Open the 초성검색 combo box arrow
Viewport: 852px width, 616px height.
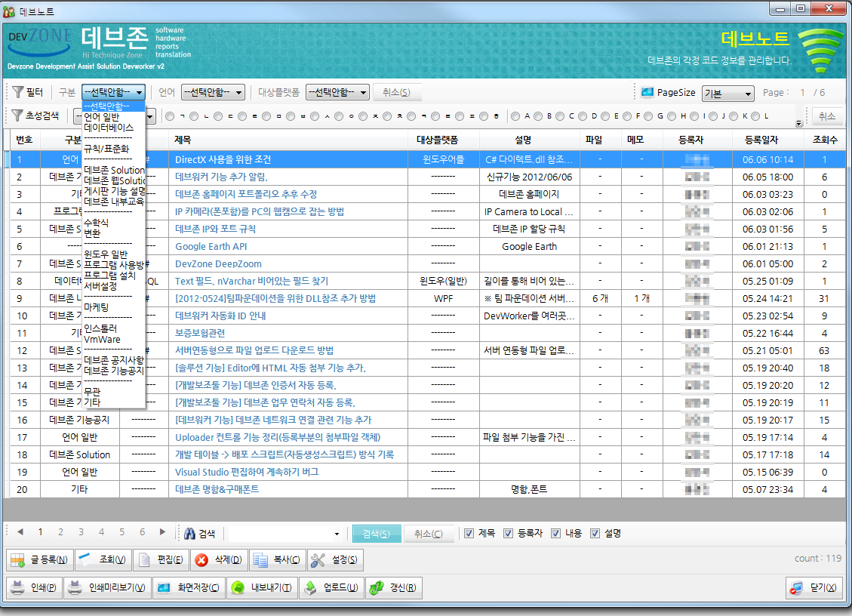click(x=150, y=115)
